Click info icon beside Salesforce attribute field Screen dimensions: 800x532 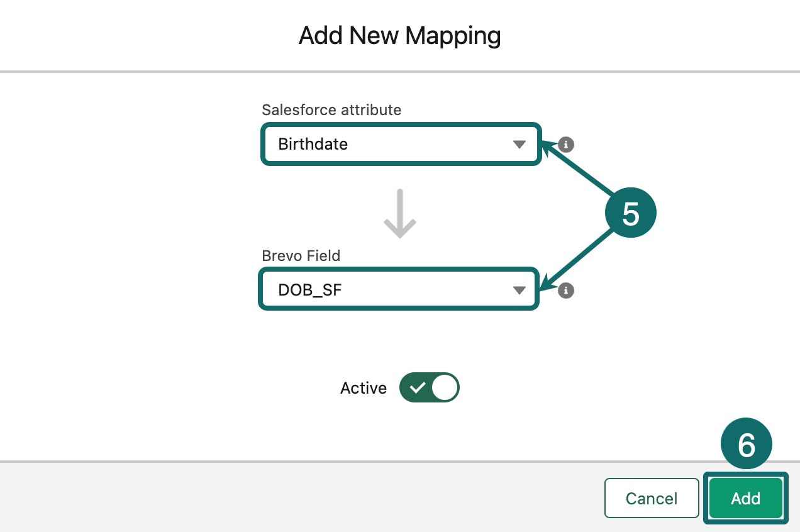566,145
